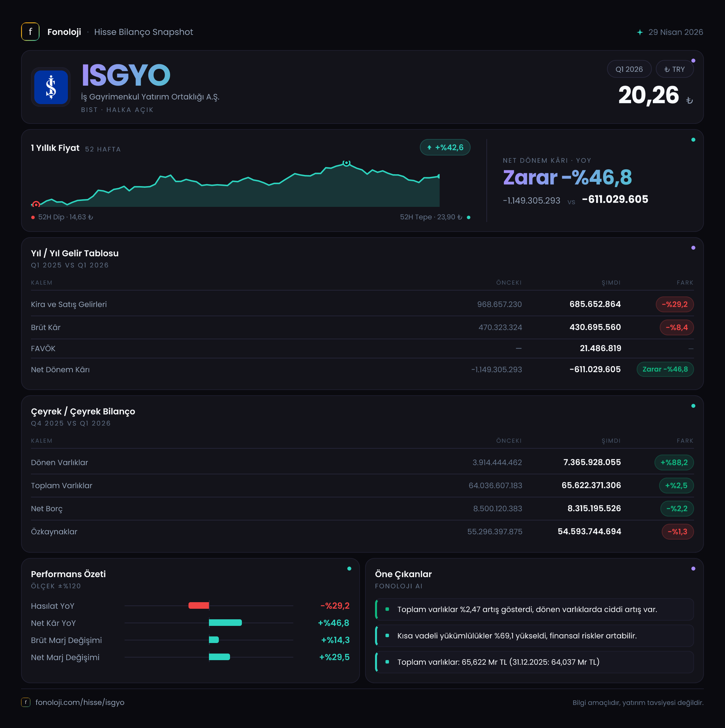
Task: Select the Q1 2026 period pill
Action: (x=629, y=69)
